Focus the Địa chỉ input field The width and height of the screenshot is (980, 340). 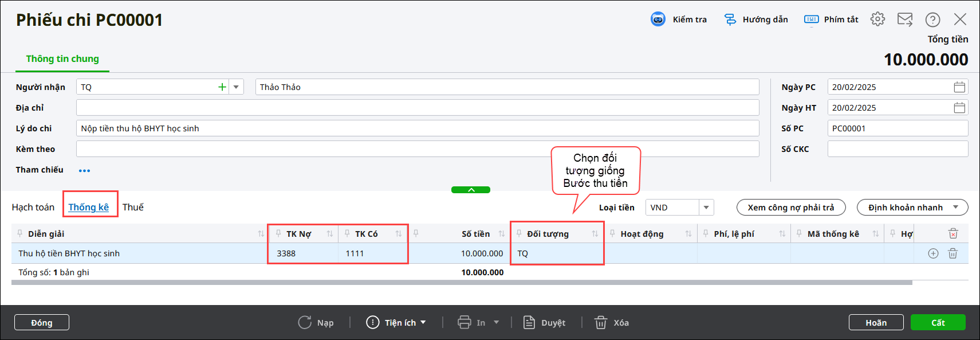pyautogui.click(x=418, y=108)
